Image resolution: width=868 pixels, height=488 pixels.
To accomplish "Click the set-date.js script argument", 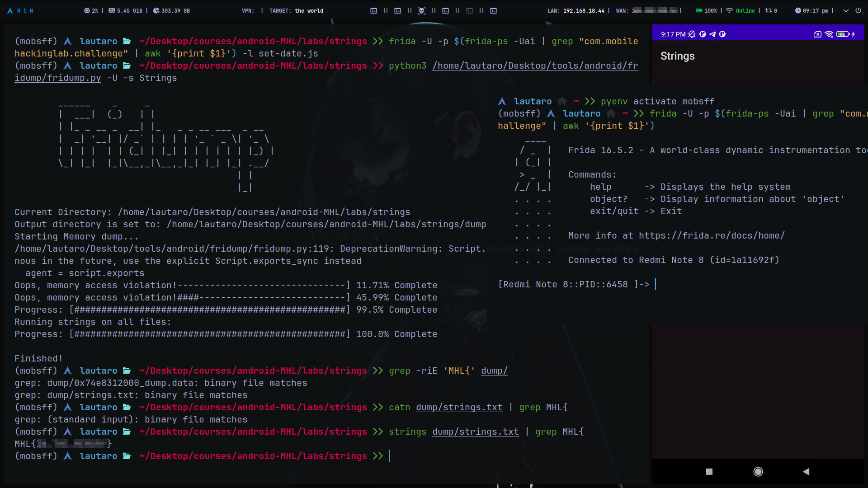I will pos(288,53).
